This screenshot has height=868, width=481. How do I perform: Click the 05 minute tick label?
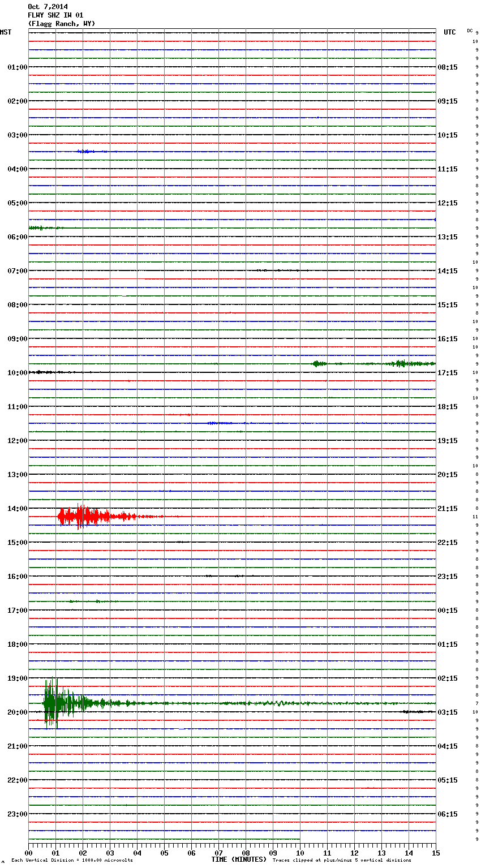pos(164,853)
